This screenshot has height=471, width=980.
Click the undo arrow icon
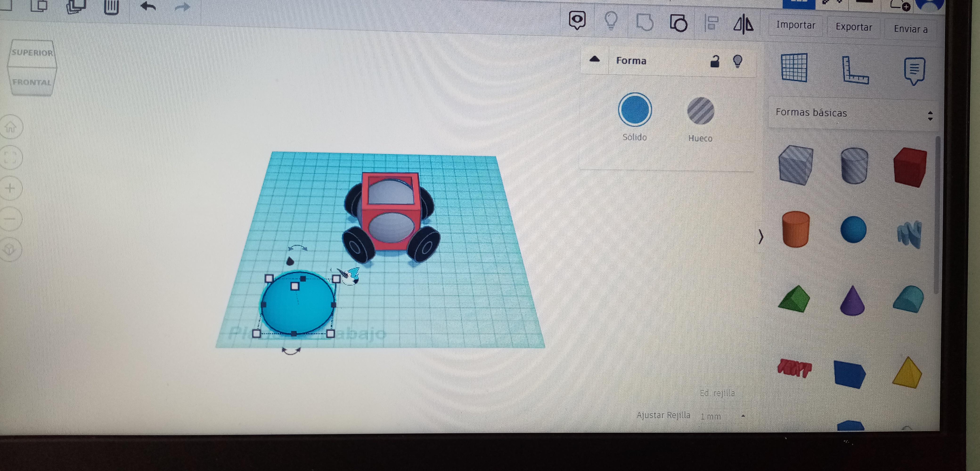point(148,6)
